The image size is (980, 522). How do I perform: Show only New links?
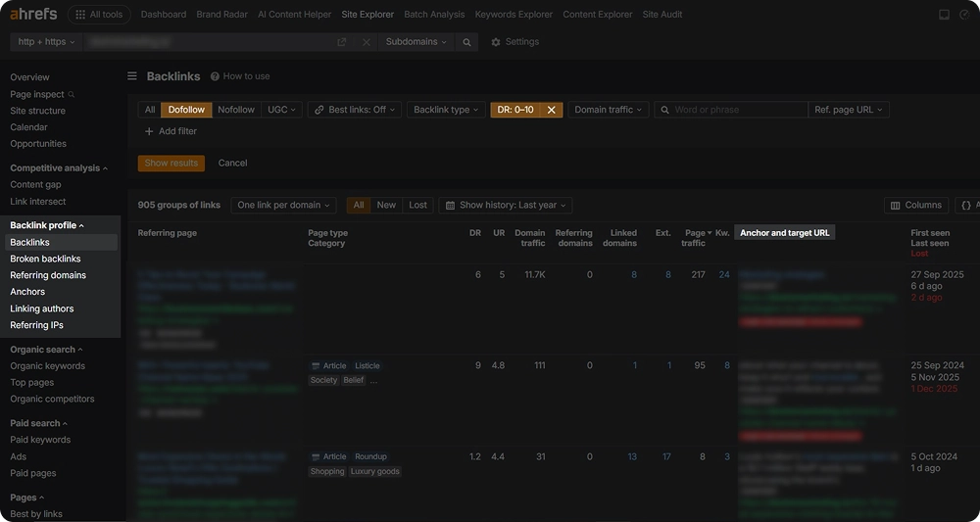386,206
